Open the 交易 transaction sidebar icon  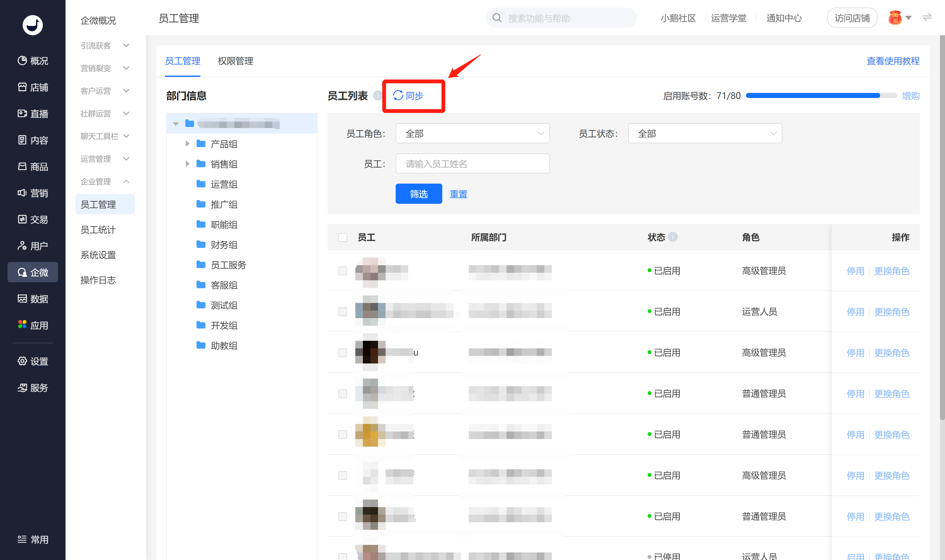tap(22, 219)
